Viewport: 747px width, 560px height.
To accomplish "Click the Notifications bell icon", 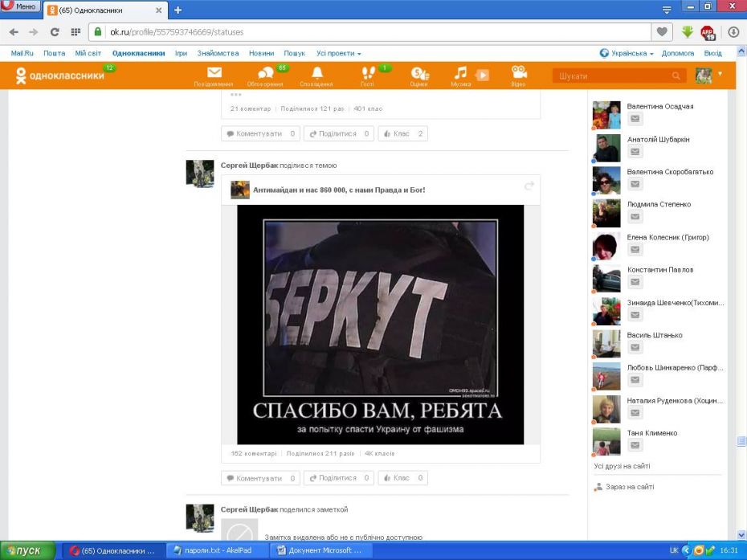I will coord(316,74).
